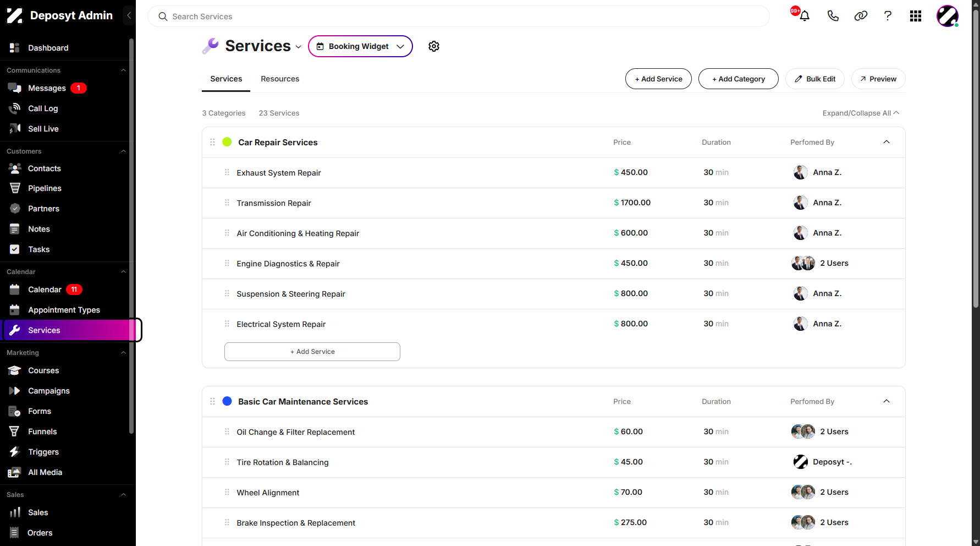Viewport: 980px width, 546px height.
Task: Open Exhaust System Repair service
Action: [x=279, y=173]
